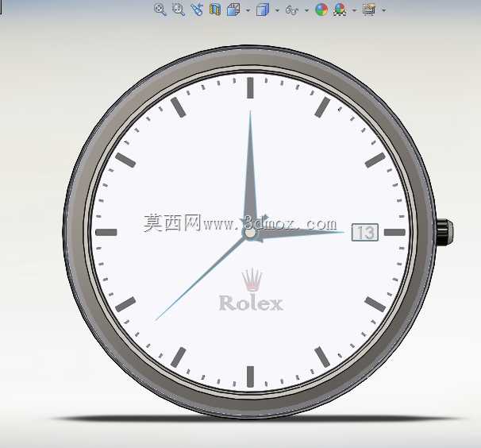Click the Hide/Show Items glasses icon
Viewport: 481px width, 448px height.
click(x=292, y=10)
